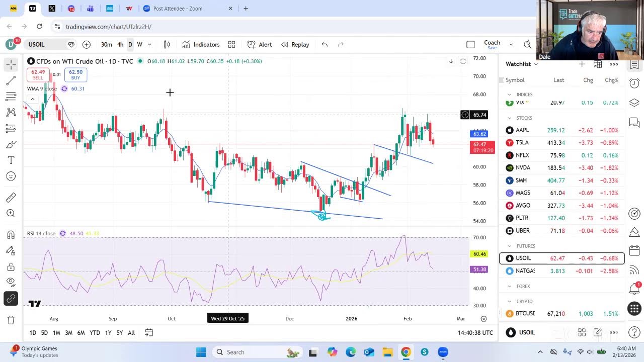
Task: Collapse the indicator legend chevron
Action: click(32, 99)
